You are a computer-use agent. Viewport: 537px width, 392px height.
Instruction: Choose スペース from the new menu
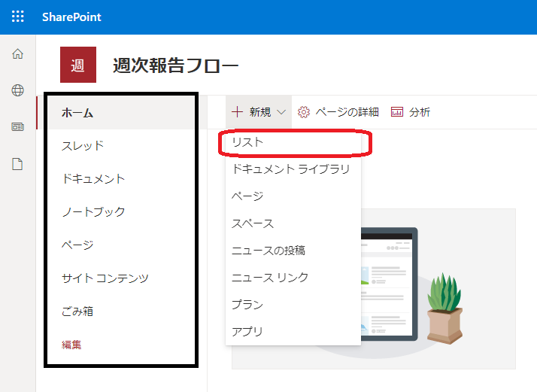point(293,223)
